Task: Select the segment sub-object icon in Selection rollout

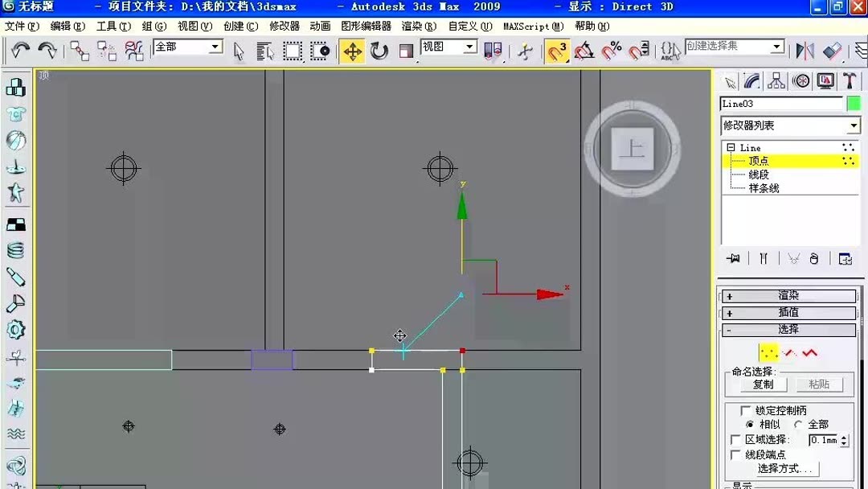Action: tap(788, 352)
